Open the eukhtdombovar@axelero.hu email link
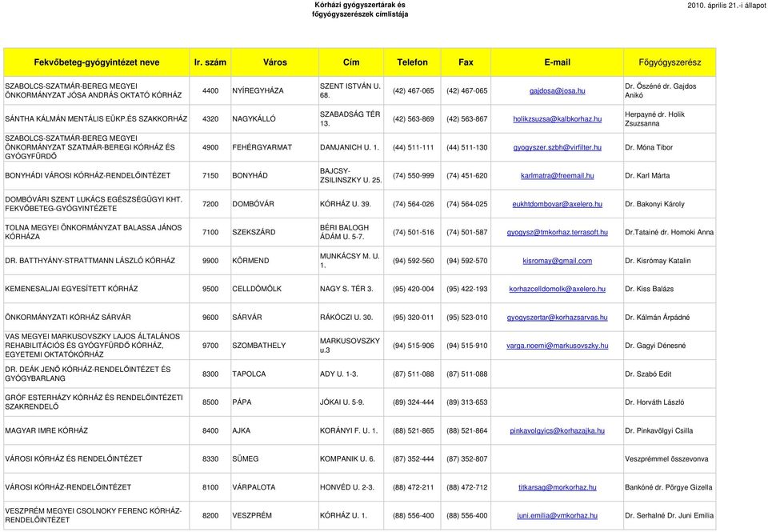The width and height of the screenshot is (768, 532). (557, 204)
